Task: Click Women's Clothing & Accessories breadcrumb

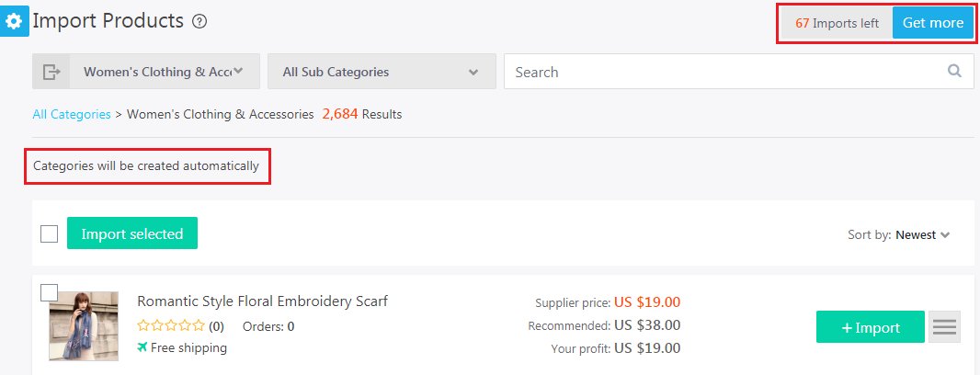Action: [220, 114]
